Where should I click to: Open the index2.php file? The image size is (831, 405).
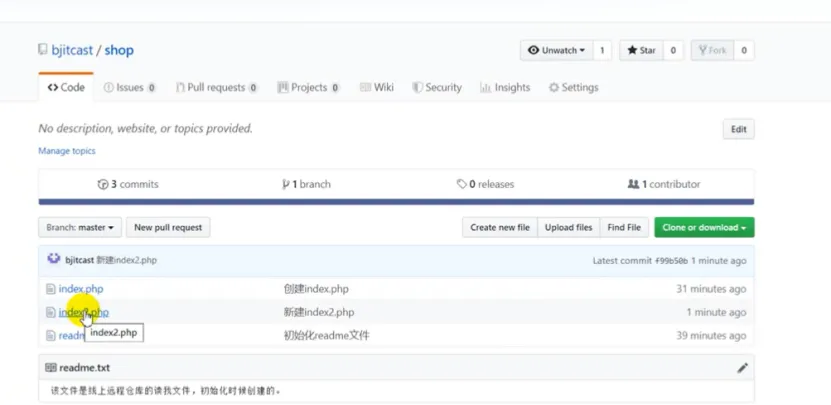point(84,312)
